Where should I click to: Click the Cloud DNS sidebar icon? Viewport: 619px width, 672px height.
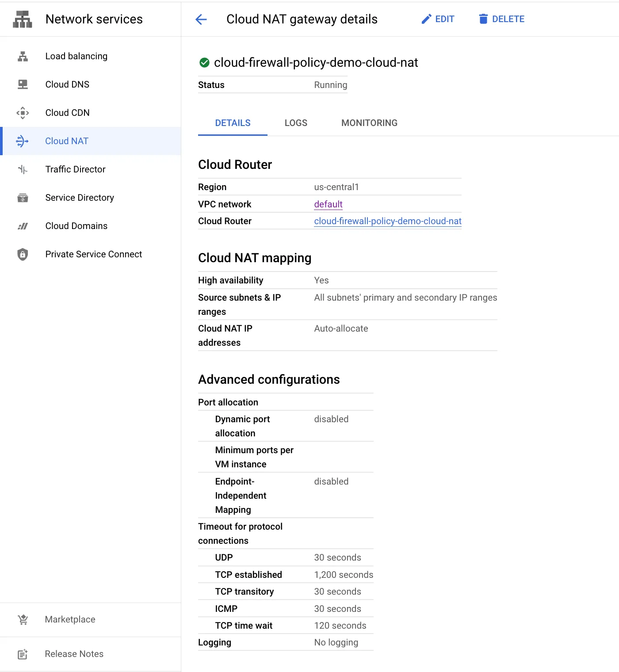point(23,84)
